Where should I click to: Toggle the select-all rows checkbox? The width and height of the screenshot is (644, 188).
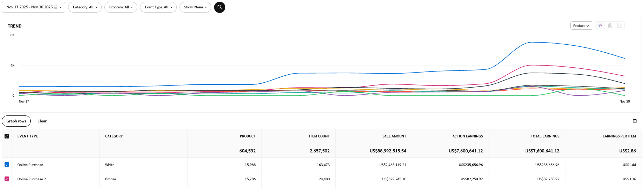(7, 136)
